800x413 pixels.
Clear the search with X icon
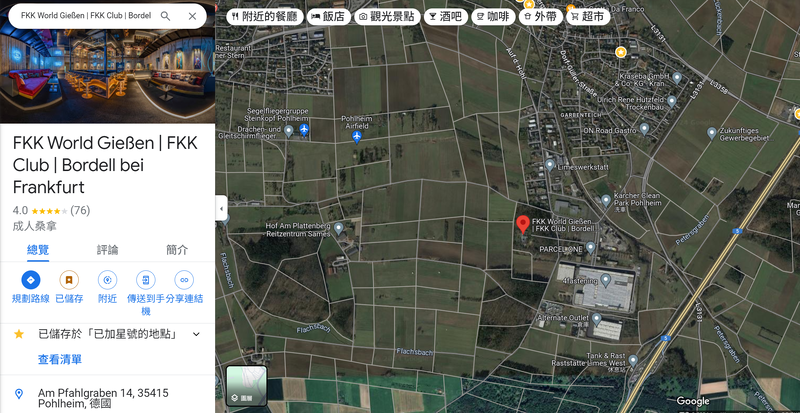[192, 16]
